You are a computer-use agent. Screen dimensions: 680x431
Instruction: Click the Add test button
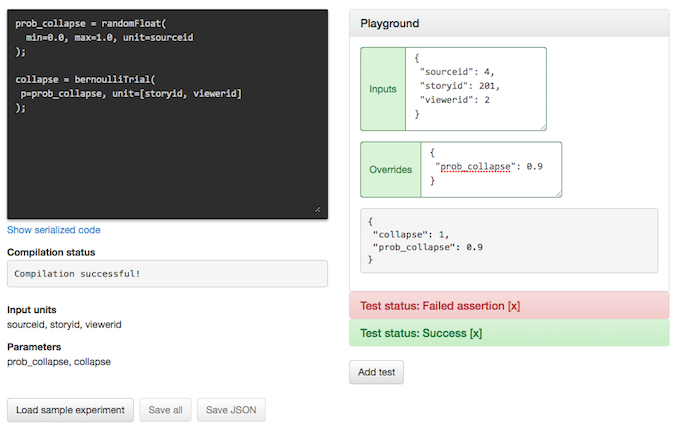pos(376,372)
